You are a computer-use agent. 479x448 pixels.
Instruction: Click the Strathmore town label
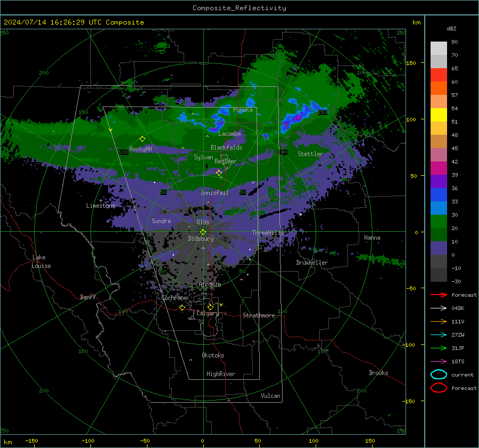click(259, 315)
